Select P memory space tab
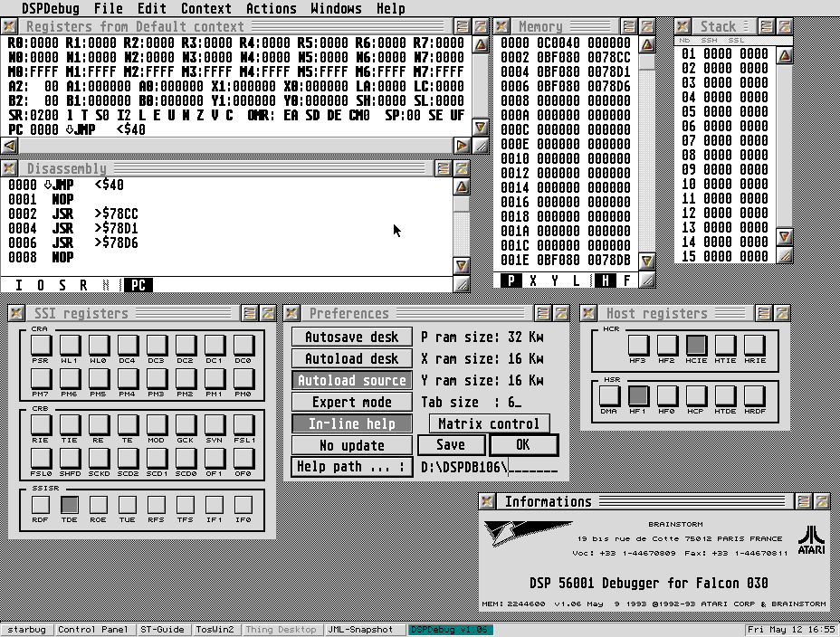Image resolution: width=840 pixels, height=637 pixels. pyautogui.click(x=511, y=280)
